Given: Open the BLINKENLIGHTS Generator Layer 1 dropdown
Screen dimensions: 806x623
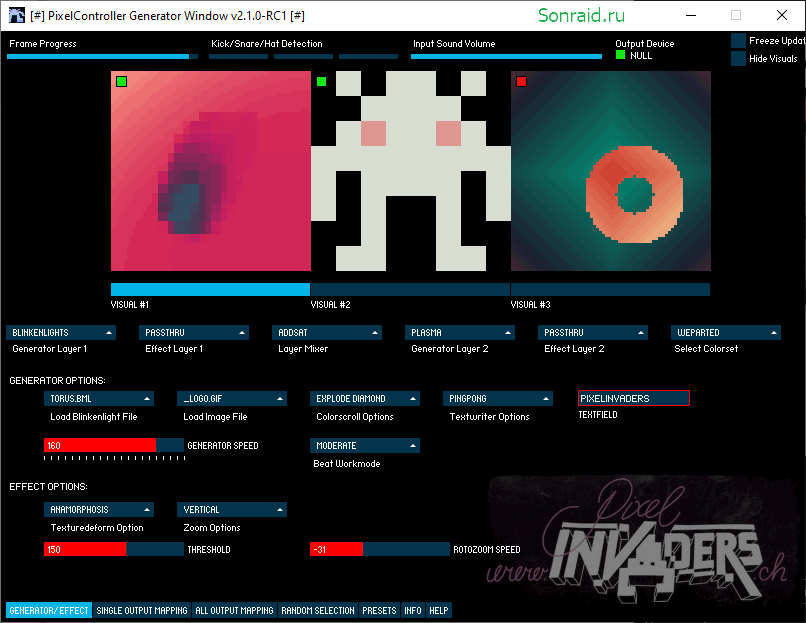Looking at the screenshot, I should [x=61, y=333].
